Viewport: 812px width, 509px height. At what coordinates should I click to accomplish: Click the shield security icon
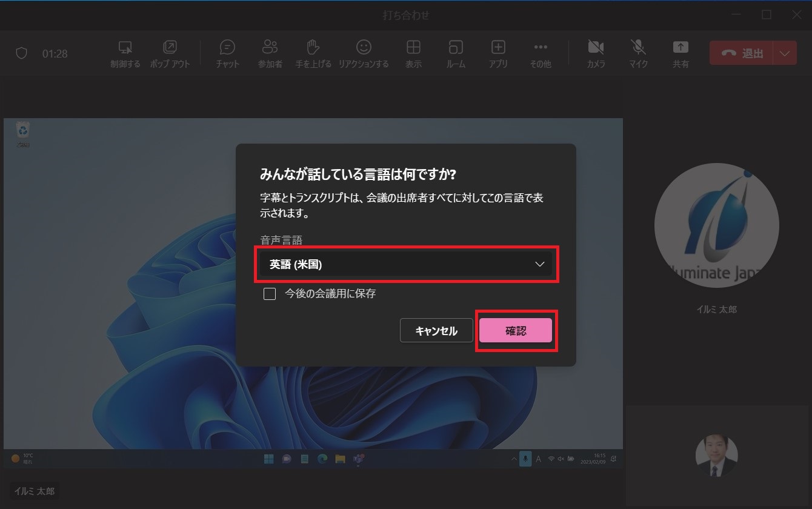pyautogui.click(x=22, y=53)
